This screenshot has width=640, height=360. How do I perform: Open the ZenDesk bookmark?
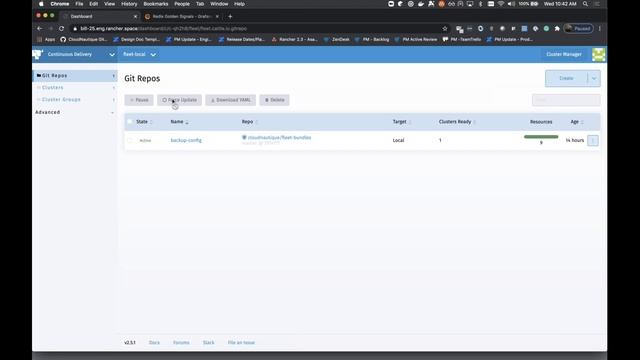(x=337, y=40)
